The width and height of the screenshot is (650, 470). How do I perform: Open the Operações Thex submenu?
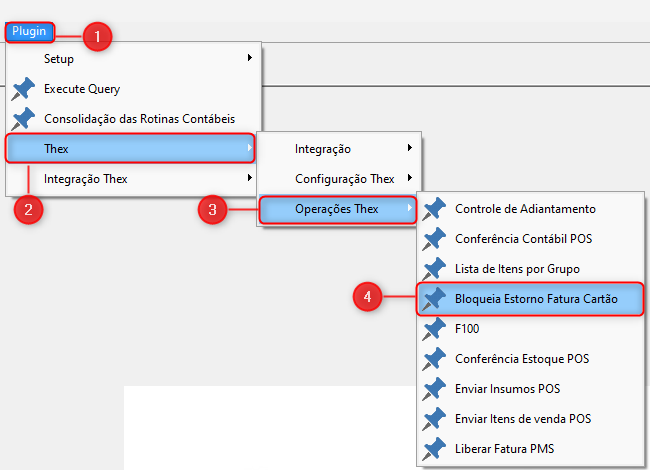point(338,209)
